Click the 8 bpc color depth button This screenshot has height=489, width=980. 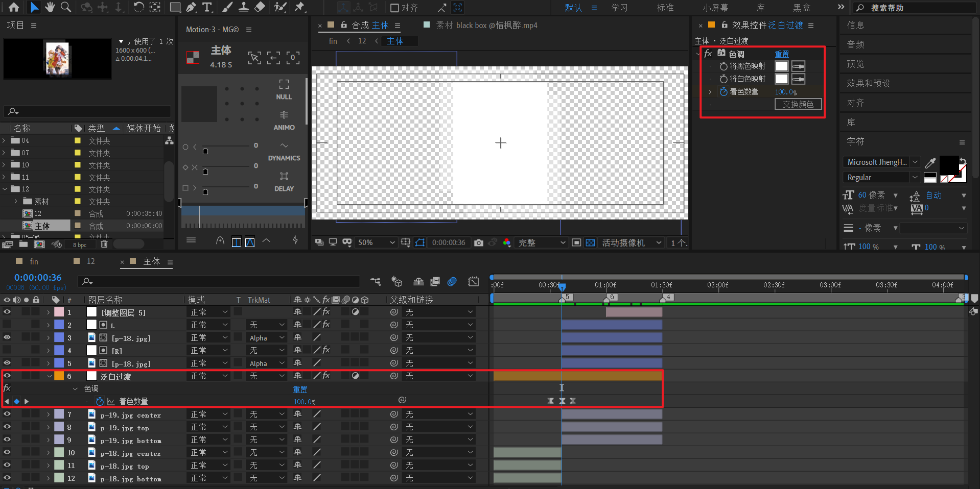tap(80, 245)
